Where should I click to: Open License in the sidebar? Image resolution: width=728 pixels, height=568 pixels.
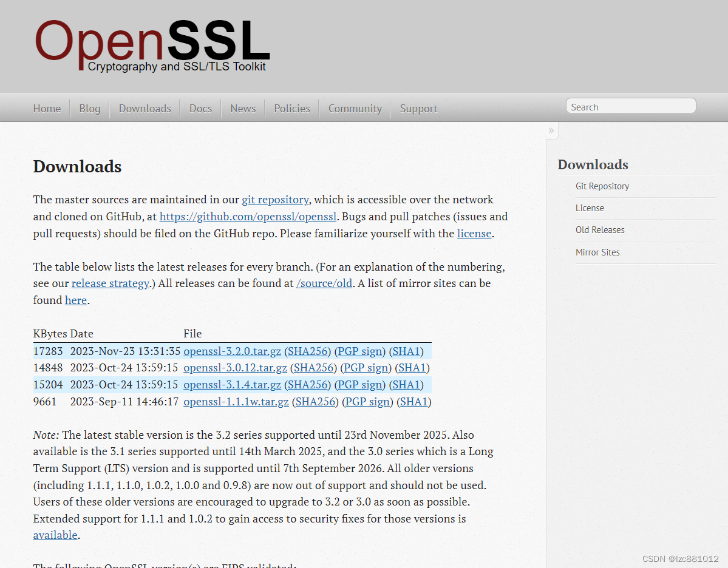pyautogui.click(x=590, y=208)
